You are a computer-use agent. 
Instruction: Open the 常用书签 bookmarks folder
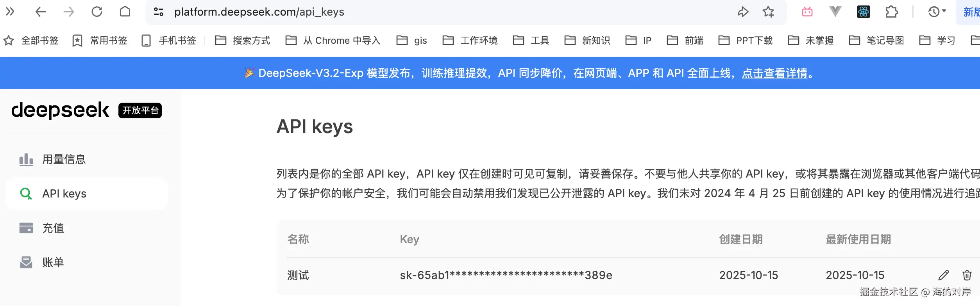(x=100, y=41)
